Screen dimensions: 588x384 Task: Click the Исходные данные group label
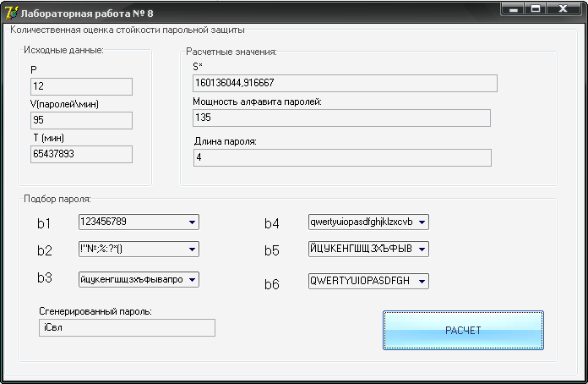pyautogui.click(x=63, y=50)
